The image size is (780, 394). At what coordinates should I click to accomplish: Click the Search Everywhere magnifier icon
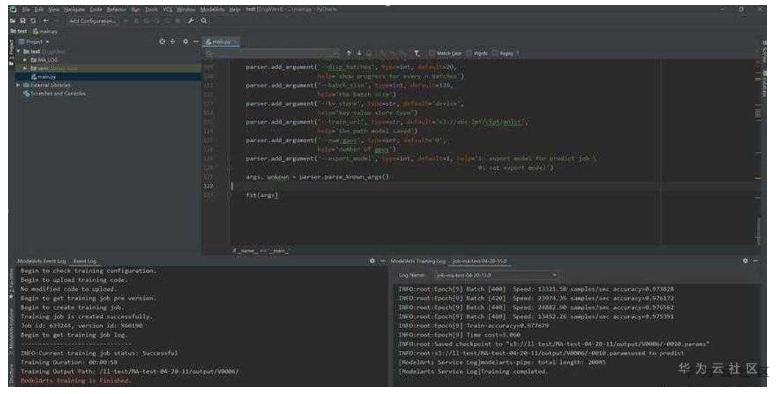coord(204,21)
